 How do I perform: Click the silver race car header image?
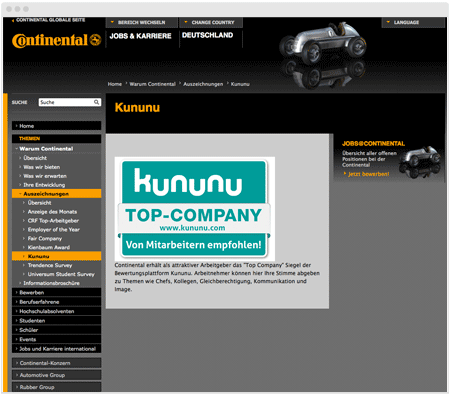(x=322, y=42)
